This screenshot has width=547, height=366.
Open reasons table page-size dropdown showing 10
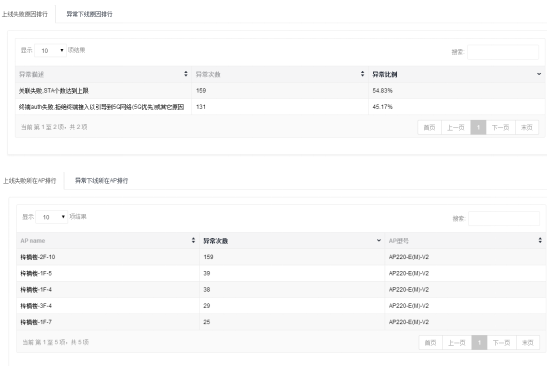(x=51, y=51)
